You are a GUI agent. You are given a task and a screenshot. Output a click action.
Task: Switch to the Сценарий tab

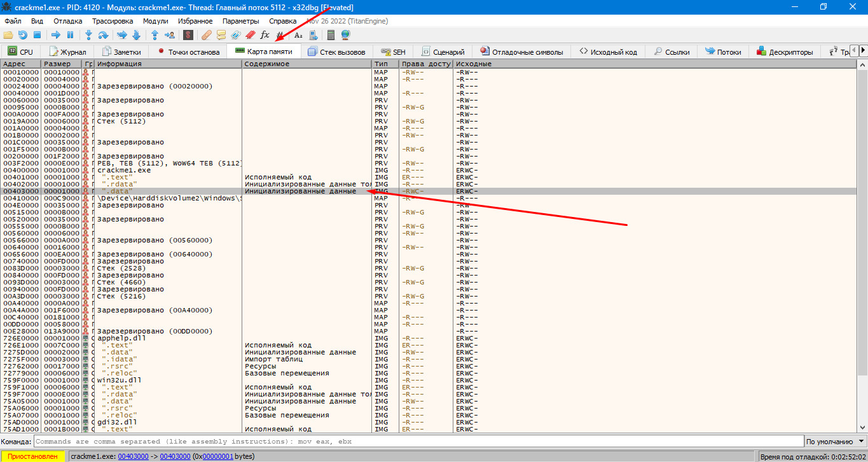pos(443,52)
